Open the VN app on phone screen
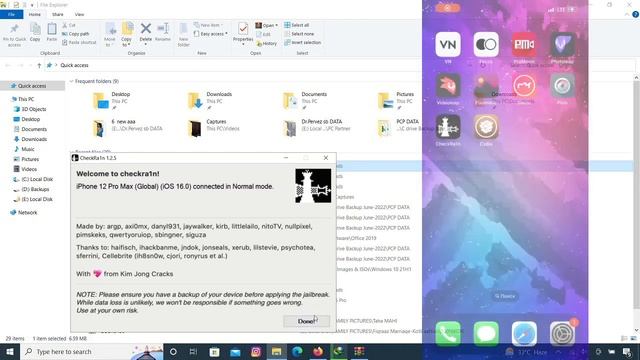Screen dimensions: 640x360 448,44
